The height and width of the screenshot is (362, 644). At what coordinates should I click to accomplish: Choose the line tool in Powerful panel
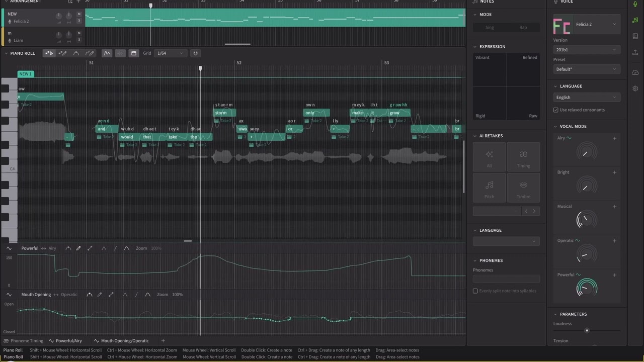coord(90,248)
